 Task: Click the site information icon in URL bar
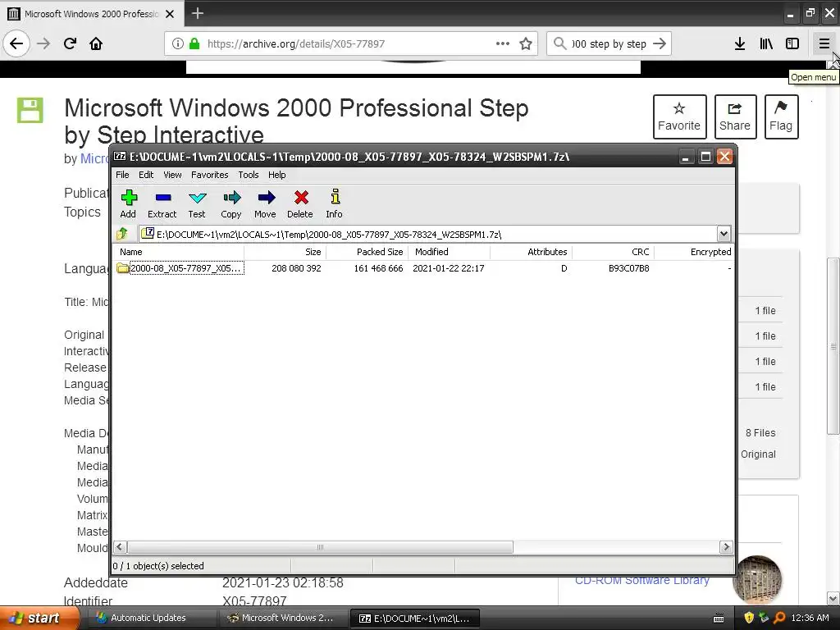[x=178, y=43]
